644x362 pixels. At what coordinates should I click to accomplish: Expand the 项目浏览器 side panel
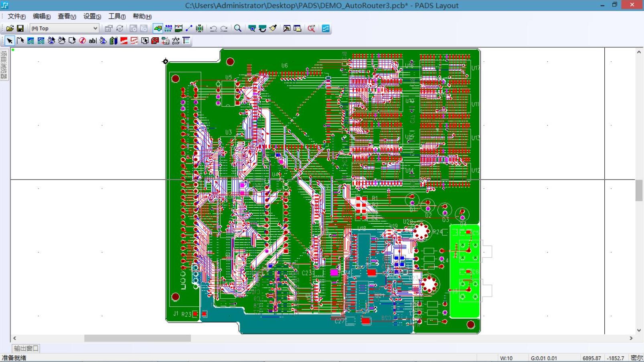[4, 65]
